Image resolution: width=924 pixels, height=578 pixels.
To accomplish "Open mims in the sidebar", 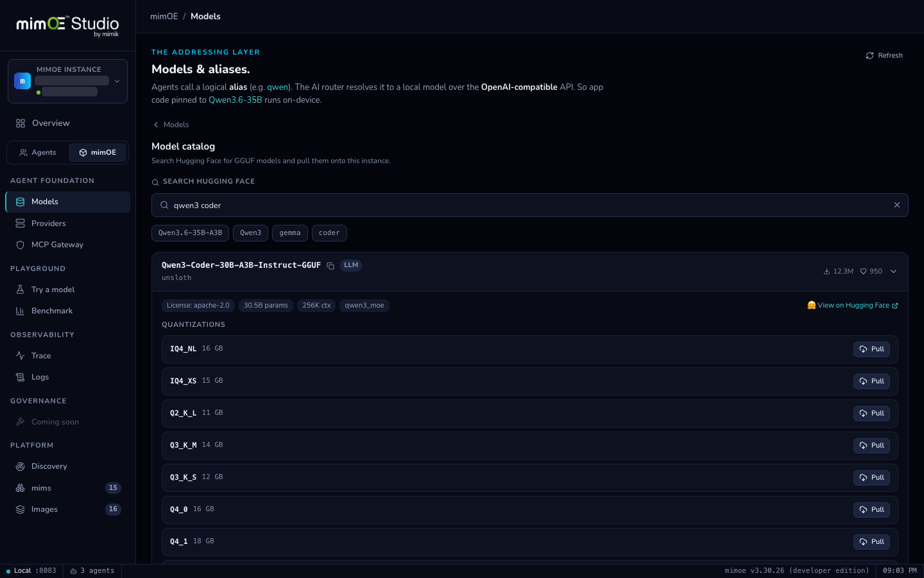I will tap(68, 488).
